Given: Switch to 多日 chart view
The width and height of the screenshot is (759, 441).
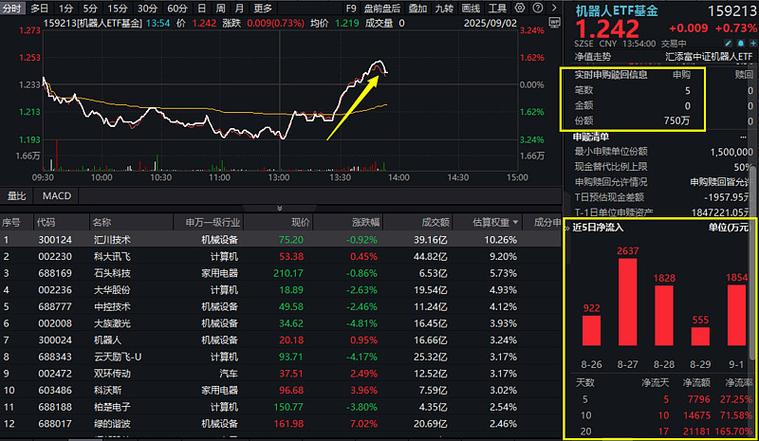Looking at the screenshot, I should tap(40, 8).
